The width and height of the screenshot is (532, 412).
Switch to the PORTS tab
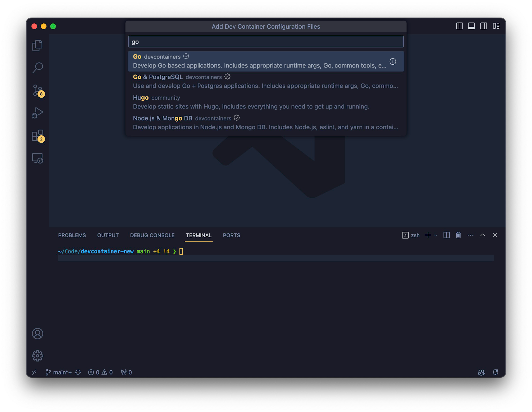tap(231, 235)
